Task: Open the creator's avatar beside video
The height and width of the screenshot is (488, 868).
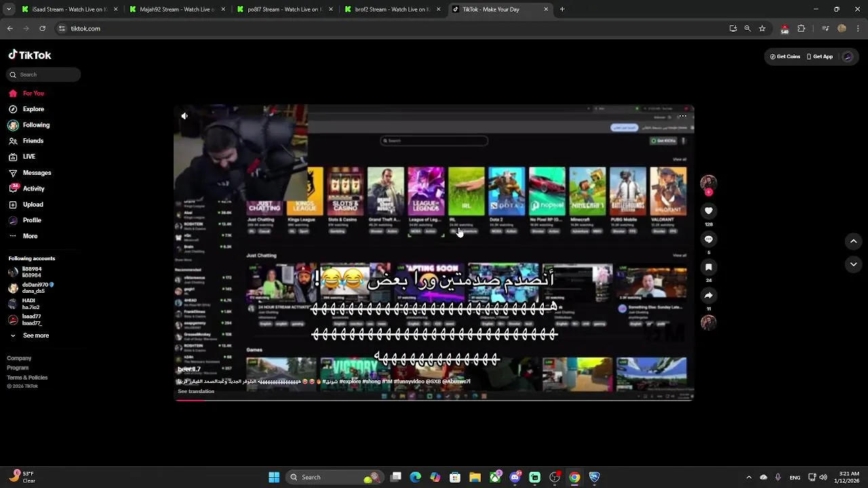Action: (x=709, y=183)
